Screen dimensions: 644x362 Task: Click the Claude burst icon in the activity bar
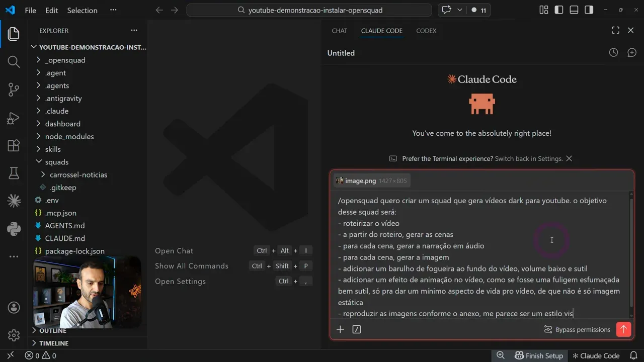click(14, 200)
